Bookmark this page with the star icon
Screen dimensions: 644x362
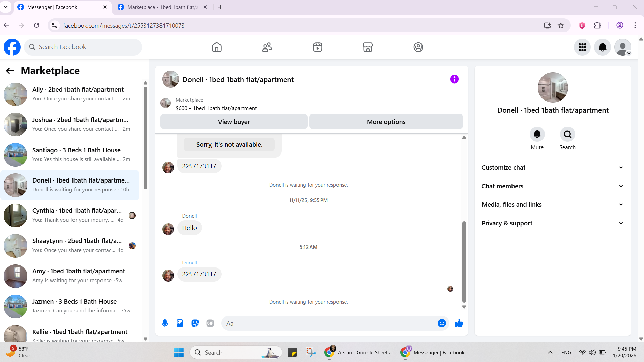(561, 25)
